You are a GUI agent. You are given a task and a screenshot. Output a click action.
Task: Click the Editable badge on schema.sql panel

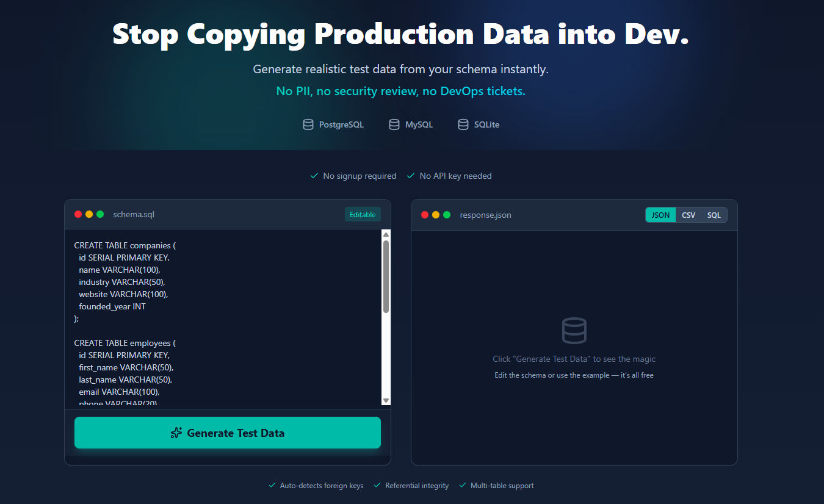[x=363, y=214]
